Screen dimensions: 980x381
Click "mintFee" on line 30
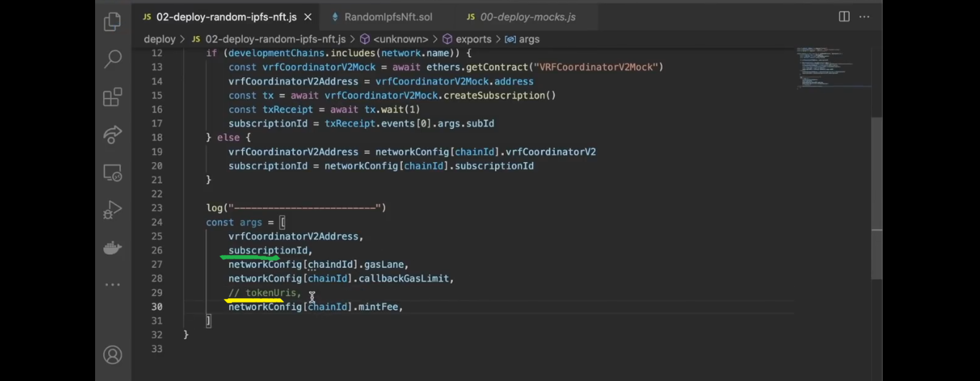[378, 307]
